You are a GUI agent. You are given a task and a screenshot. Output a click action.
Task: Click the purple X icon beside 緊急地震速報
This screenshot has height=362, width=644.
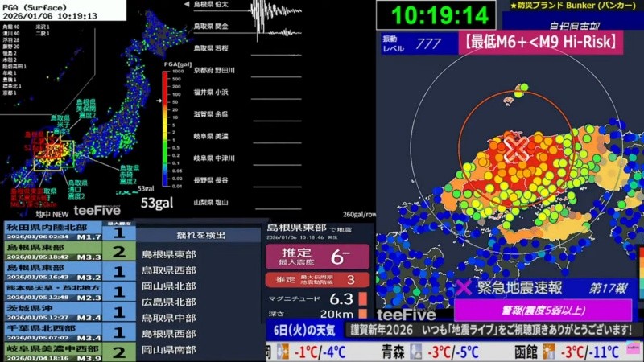point(464,288)
